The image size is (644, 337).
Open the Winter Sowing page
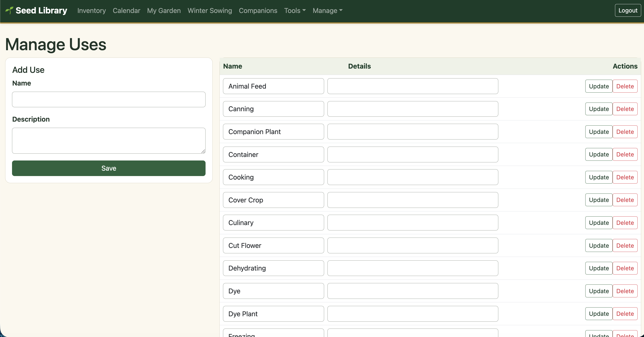click(x=210, y=11)
